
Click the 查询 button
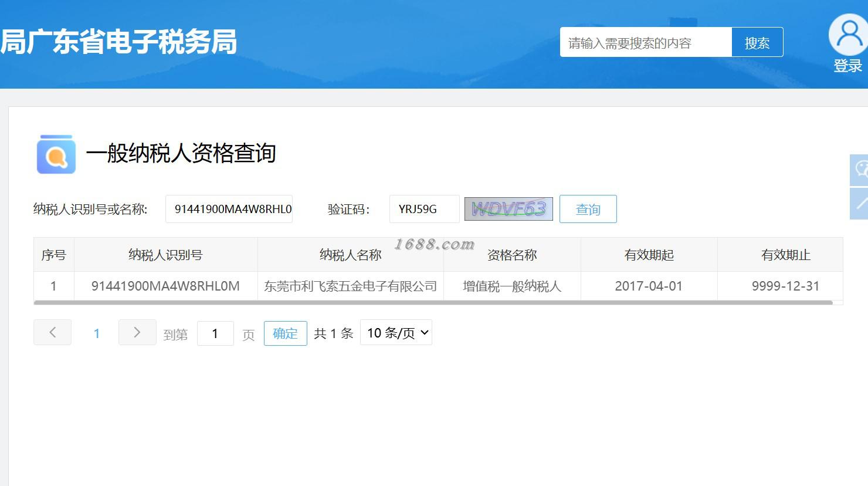[x=588, y=209]
